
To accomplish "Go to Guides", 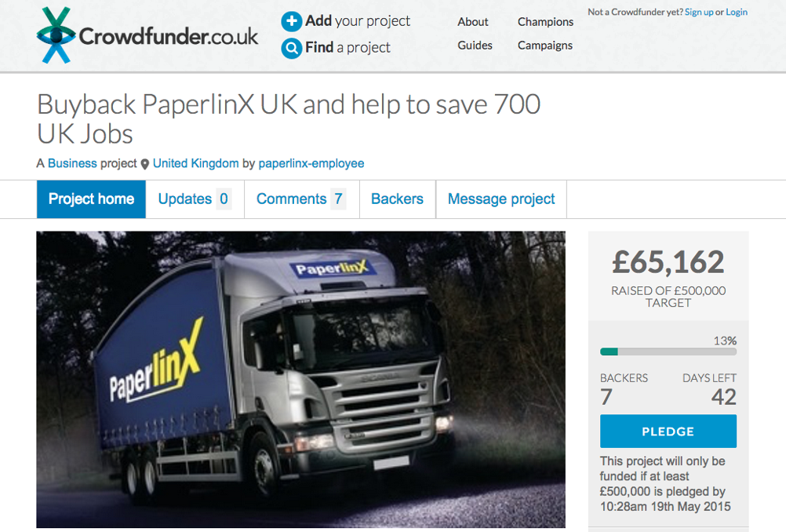I will [x=475, y=46].
